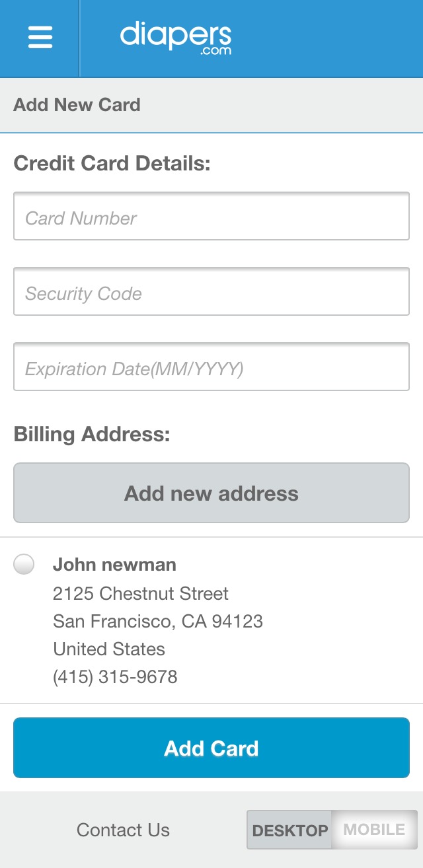Click the Card Number input field
The height and width of the screenshot is (868, 423).
coord(211,217)
